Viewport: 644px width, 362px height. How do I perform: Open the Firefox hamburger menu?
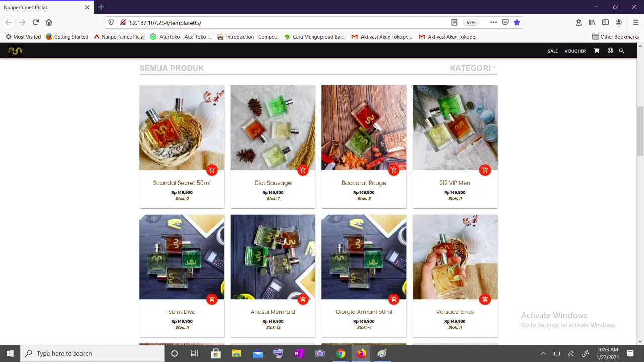[636, 22]
